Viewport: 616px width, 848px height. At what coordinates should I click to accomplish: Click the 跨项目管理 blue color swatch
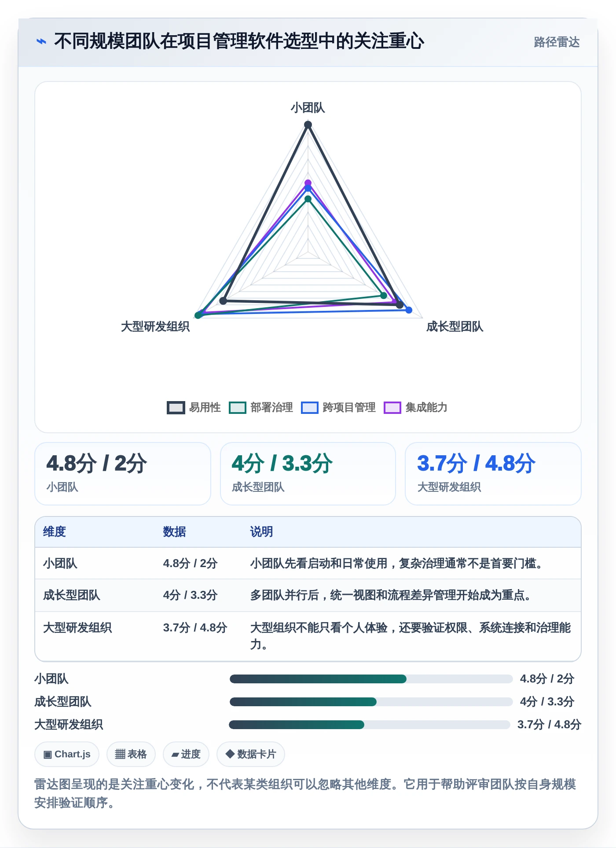(x=310, y=408)
